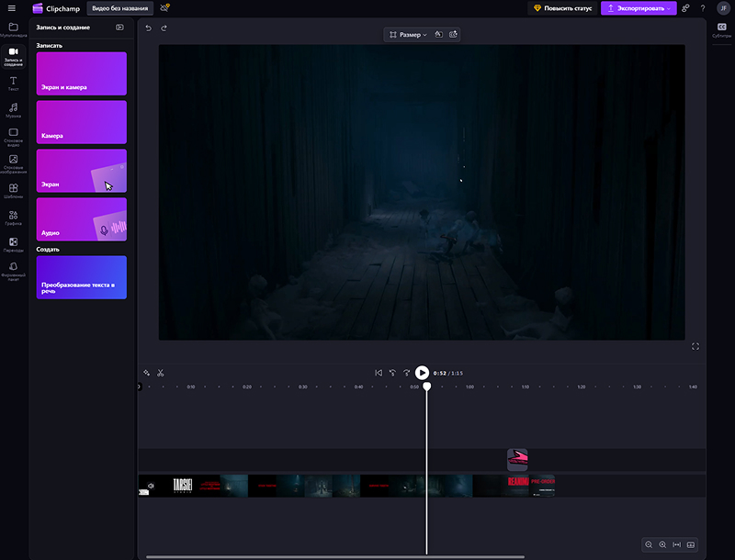Viewport: 735px width, 560px height.
Task: Click the undo arrow icon
Action: (149, 28)
